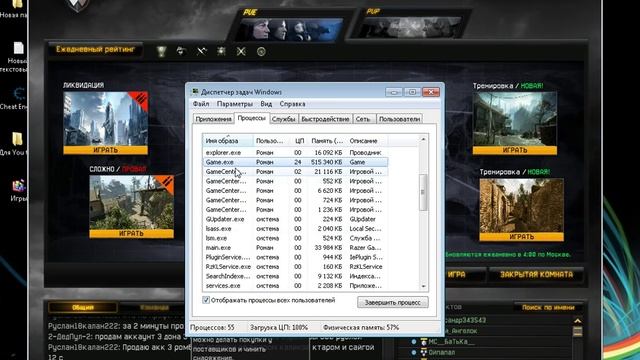Switch to the Службы tab
Screen dimensions: 640x360
tap(283, 119)
